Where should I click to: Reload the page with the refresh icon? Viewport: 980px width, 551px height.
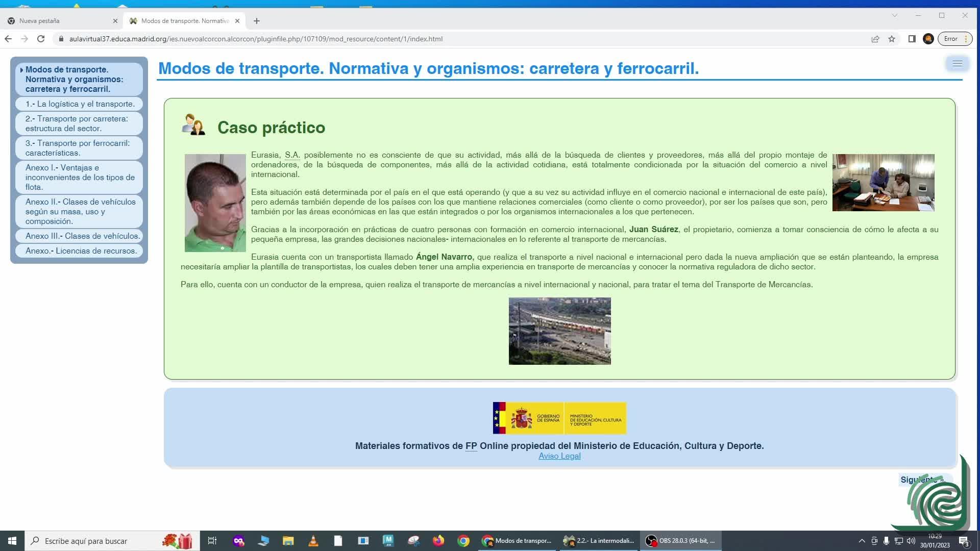click(x=41, y=39)
